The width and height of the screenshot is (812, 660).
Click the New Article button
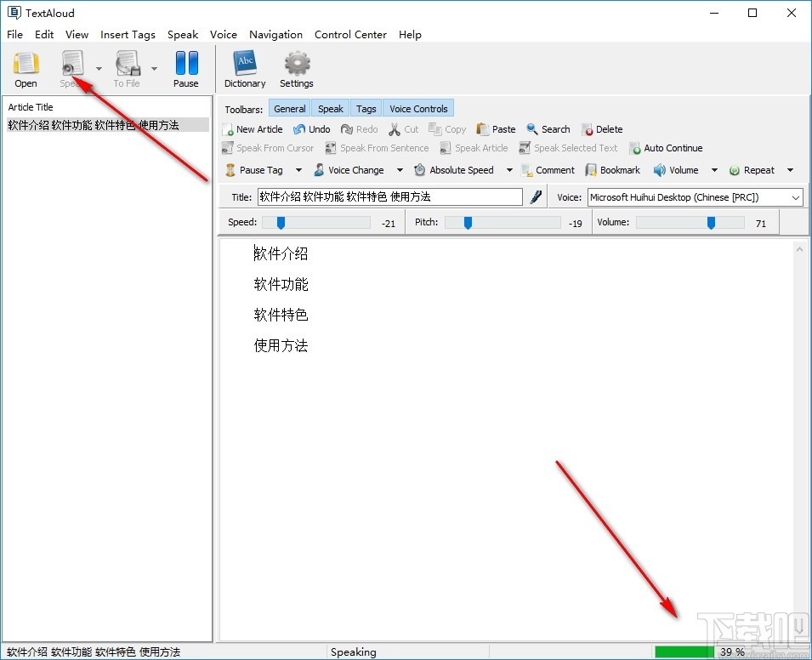coord(253,128)
